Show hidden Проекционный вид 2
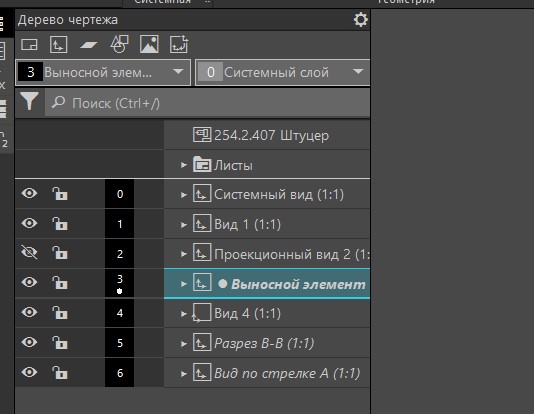 [x=29, y=252]
